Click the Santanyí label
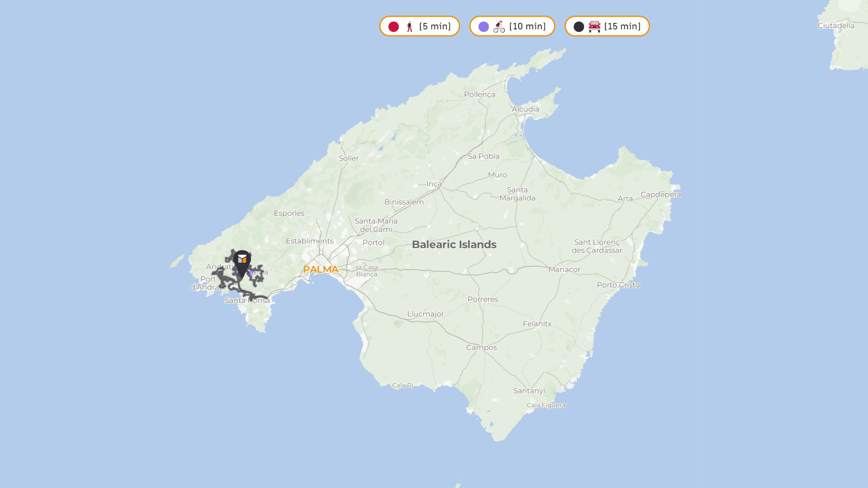Image resolution: width=868 pixels, height=488 pixels. point(529,391)
